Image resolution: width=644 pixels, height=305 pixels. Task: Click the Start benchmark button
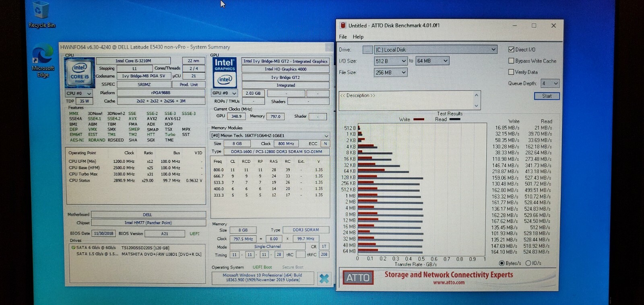click(x=547, y=96)
